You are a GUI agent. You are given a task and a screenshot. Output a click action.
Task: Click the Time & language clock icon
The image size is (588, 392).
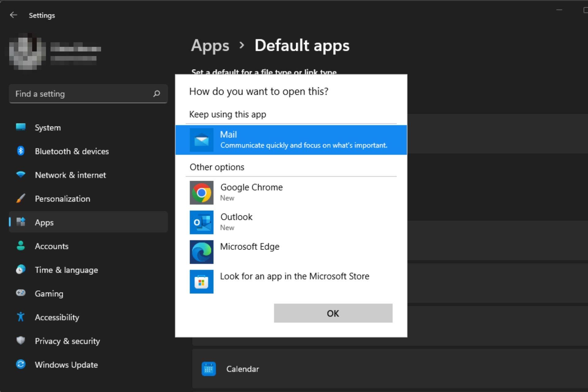pos(21,269)
